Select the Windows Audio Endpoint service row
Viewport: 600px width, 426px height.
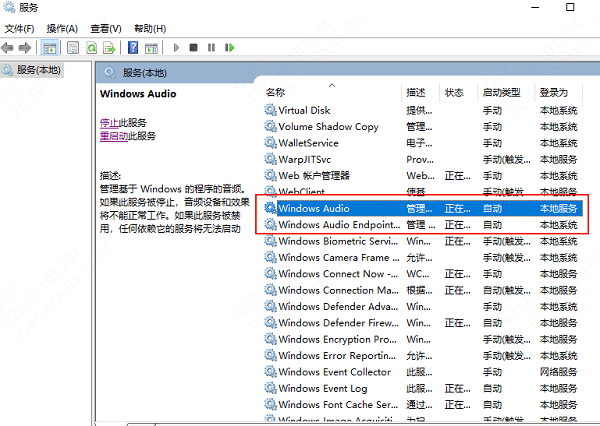tap(424, 225)
